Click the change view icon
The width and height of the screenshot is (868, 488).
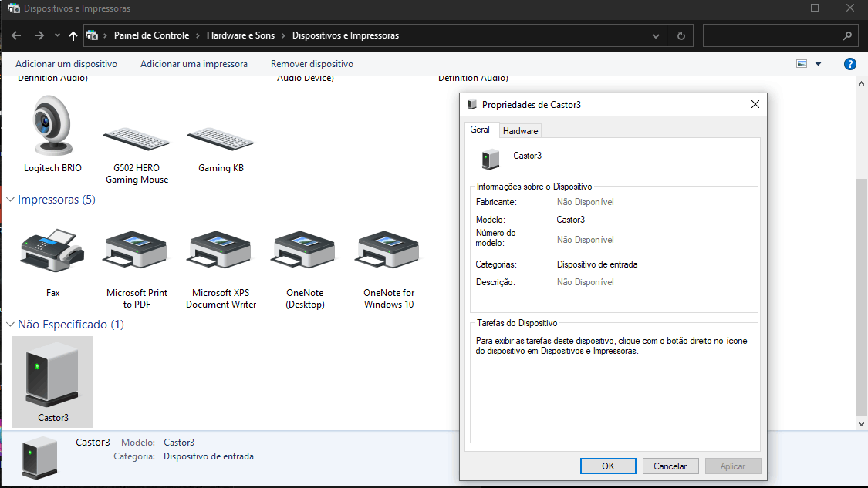[802, 64]
